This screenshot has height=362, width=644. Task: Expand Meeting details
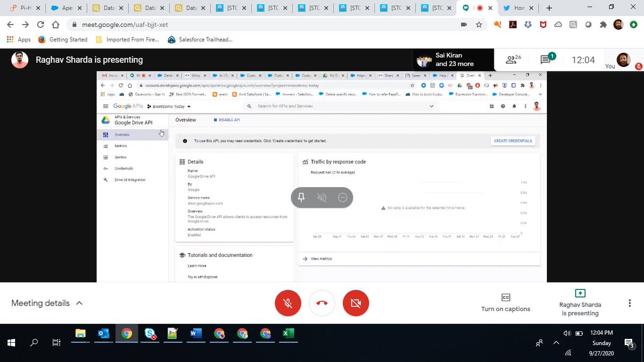[47, 303]
